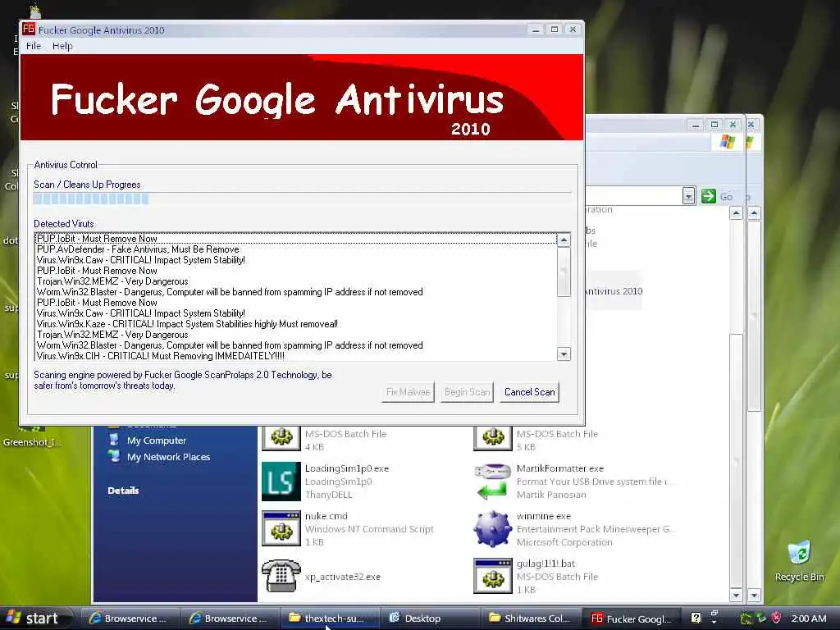This screenshot has width=840, height=630.
Task: Select the nuke.cmd script icon
Action: tap(281, 528)
